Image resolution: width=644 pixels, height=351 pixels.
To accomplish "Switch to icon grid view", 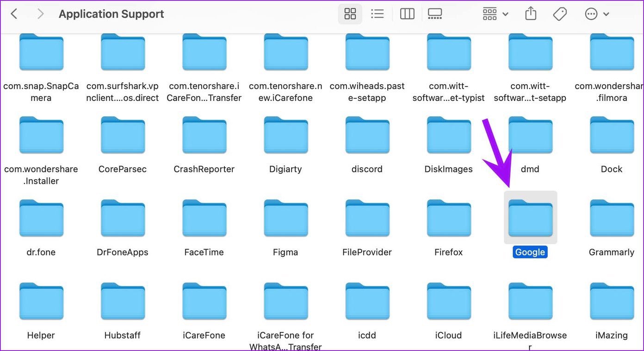I will click(x=350, y=14).
